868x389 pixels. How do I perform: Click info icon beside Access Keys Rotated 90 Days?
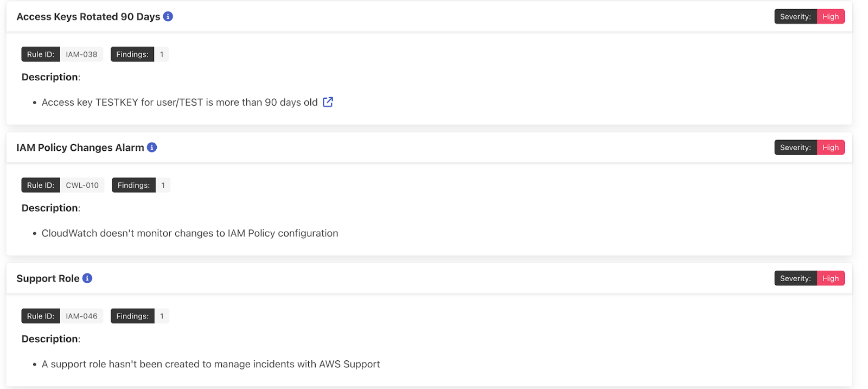pos(168,17)
